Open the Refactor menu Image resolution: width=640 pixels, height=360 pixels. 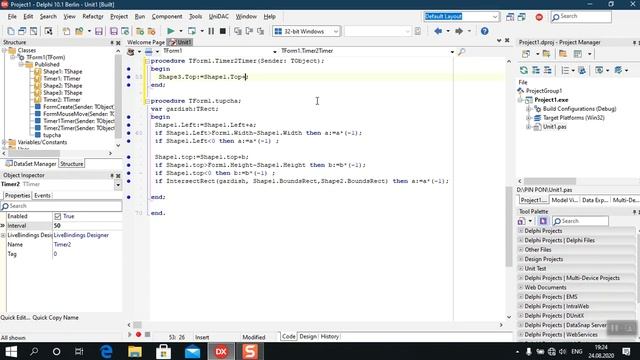click(x=93, y=16)
